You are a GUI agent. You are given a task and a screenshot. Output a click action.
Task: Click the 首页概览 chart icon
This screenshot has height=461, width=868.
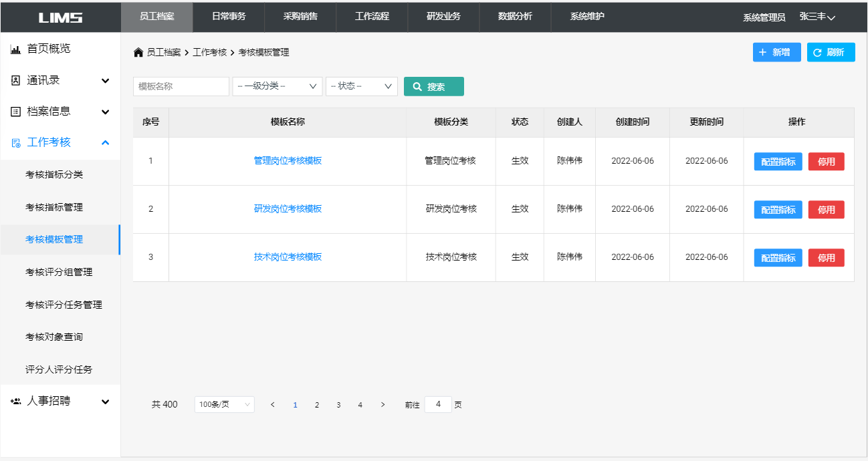click(16, 49)
